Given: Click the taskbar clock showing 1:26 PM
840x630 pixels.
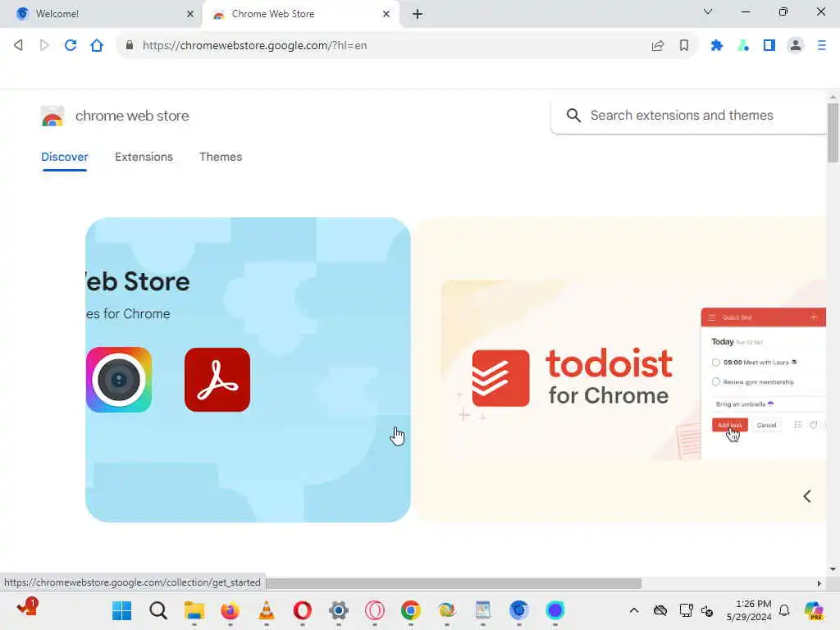Looking at the screenshot, I should [749, 610].
